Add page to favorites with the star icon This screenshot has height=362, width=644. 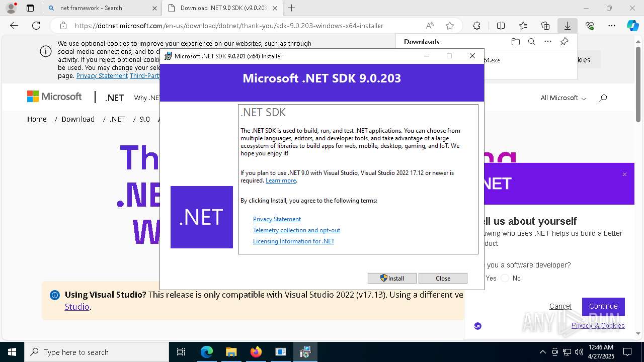pos(450,26)
